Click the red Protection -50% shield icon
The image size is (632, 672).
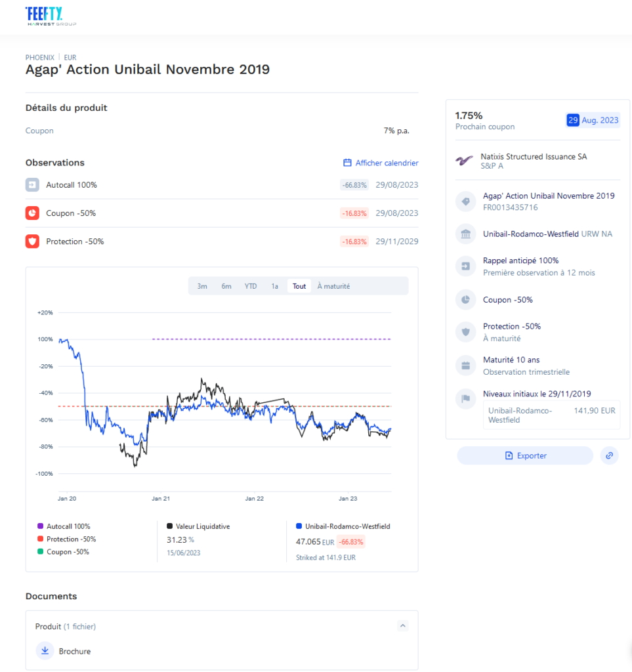[x=32, y=241]
